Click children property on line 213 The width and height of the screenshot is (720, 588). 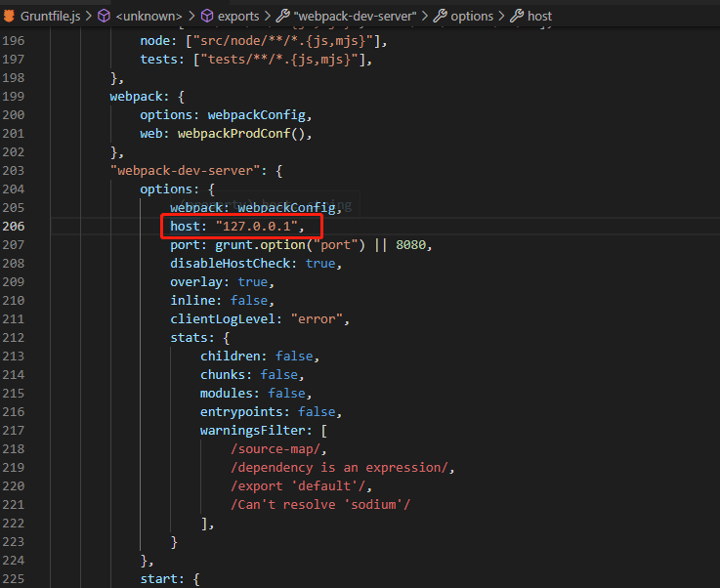(x=230, y=357)
